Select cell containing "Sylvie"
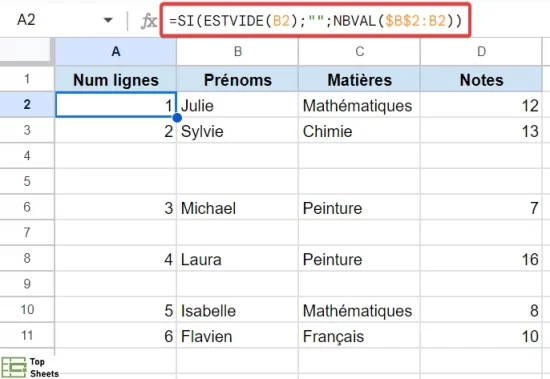Viewport: 550px width, 379px height. 237,130
